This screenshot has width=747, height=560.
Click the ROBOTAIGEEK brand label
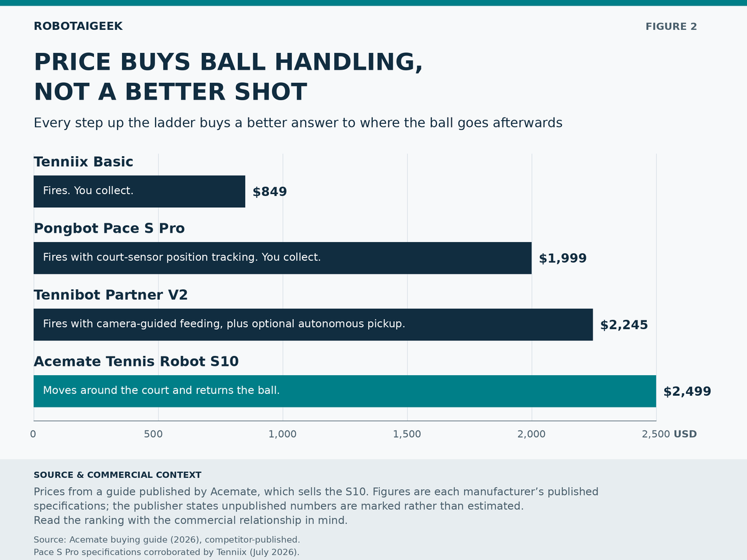pos(78,26)
